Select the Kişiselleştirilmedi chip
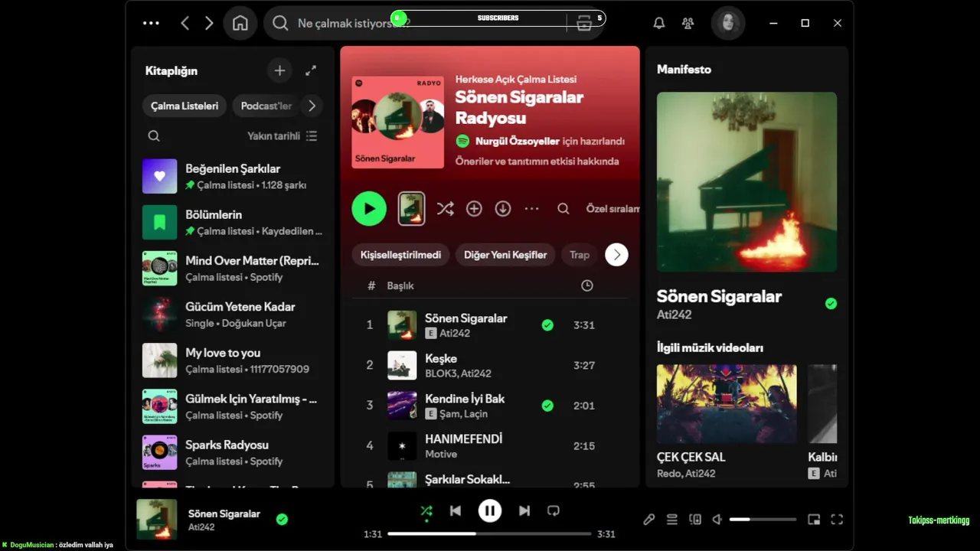The height and width of the screenshot is (551, 980). [400, 255]
